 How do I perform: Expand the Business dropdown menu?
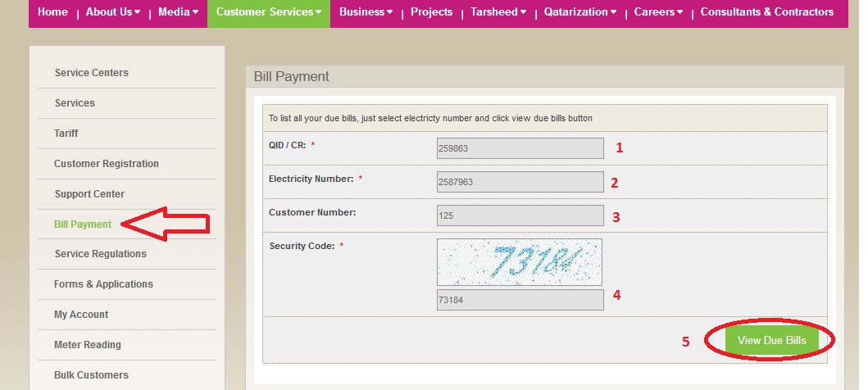pyautogui.click(x=366, y=12)
